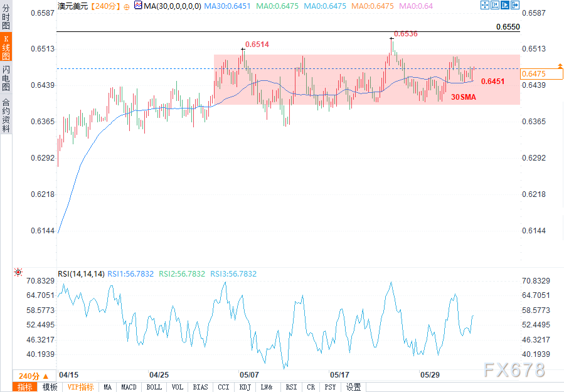Switch on the KDJ indicator
Image resolution: width=564 pixels, height=392 pixels.
(x=244, y=387)
